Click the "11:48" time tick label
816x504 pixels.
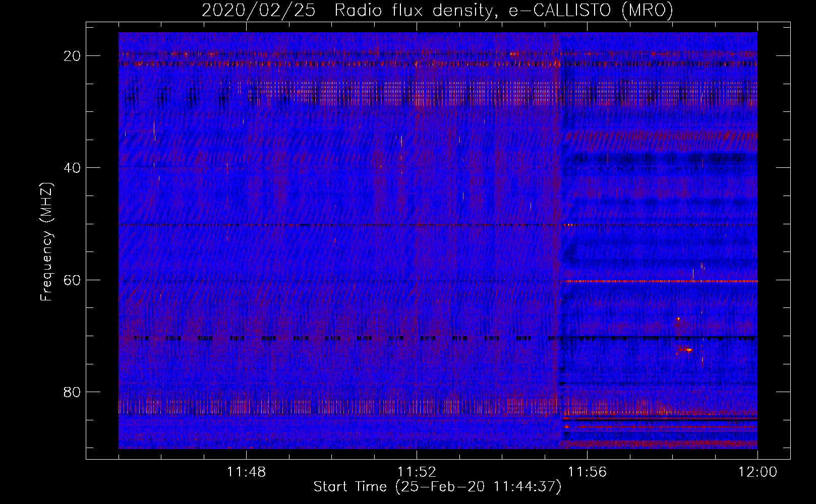(x=246, y=472)
